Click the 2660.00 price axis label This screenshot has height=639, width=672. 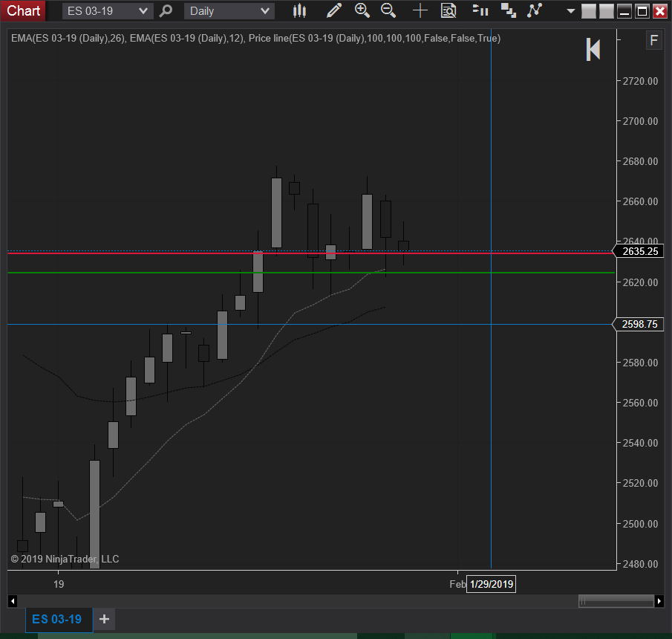(x=640, y=201)
